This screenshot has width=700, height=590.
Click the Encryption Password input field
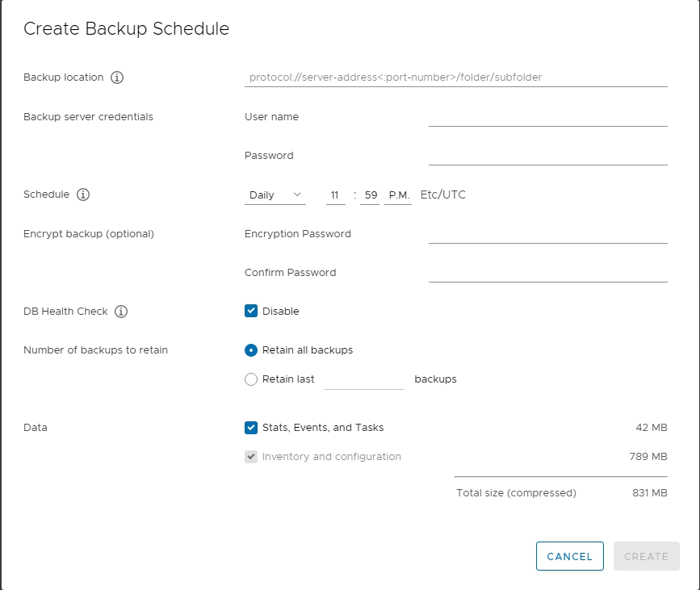click(548, 234)
